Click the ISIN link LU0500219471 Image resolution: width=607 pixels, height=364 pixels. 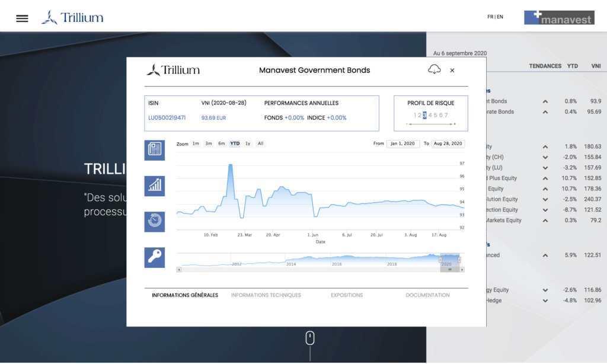[167, 118]
